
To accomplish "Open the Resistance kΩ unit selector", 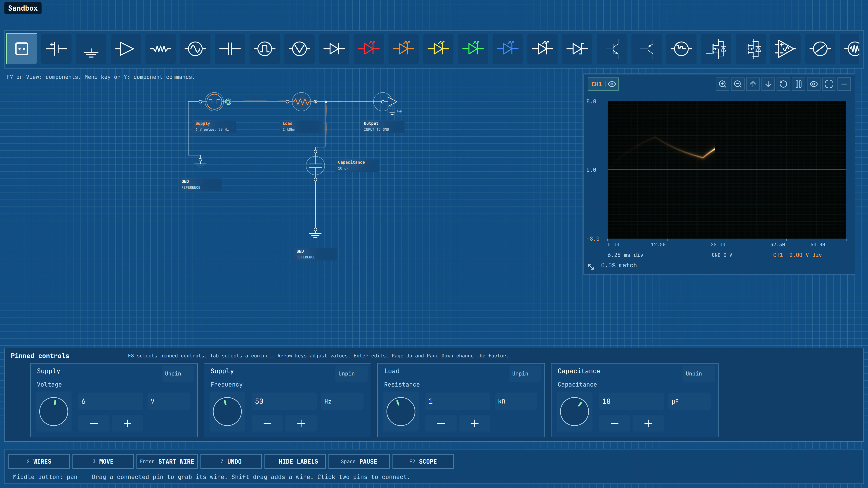I will [516, 401].
